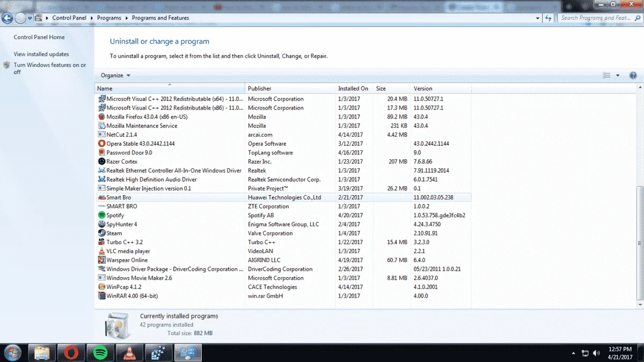Click the scrollbar up arrow

[639, 88]
